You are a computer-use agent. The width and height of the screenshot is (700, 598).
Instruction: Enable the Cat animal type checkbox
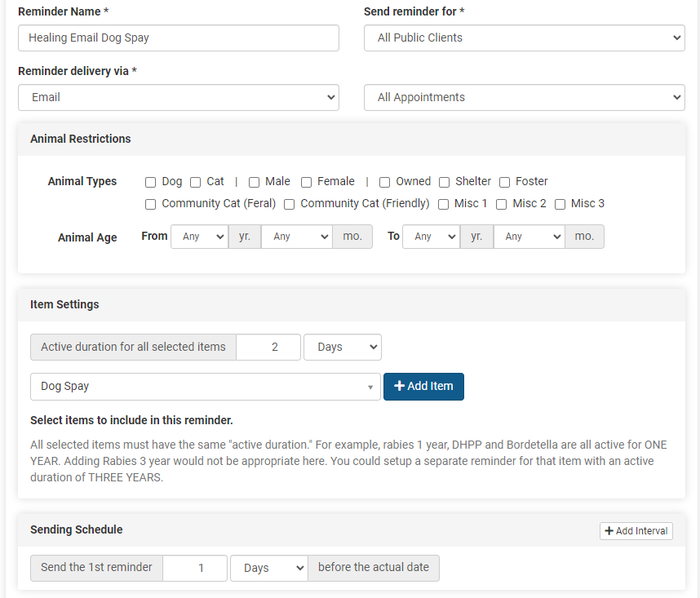[x=196, y=182]
